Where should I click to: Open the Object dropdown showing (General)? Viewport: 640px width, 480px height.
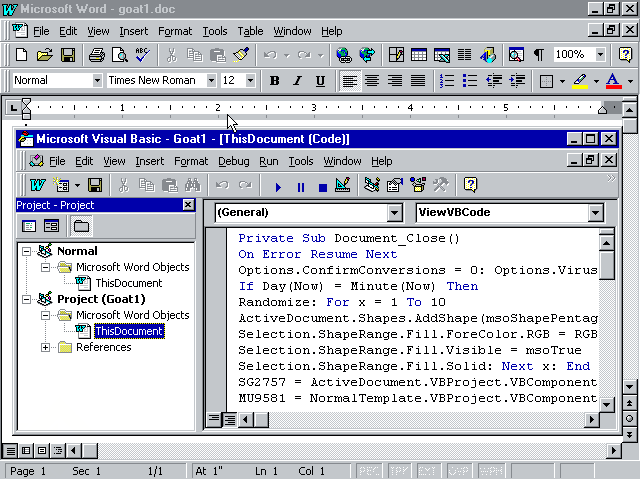click(x=394, y=213)
